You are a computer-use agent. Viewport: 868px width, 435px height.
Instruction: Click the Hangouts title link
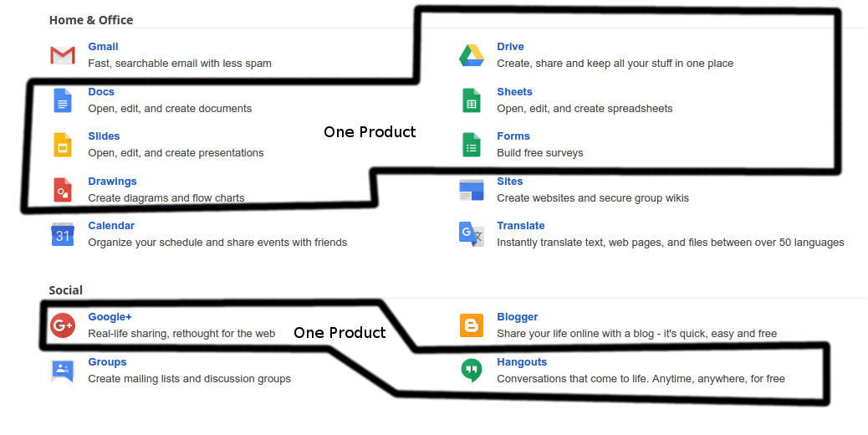[x=521, y=362]
